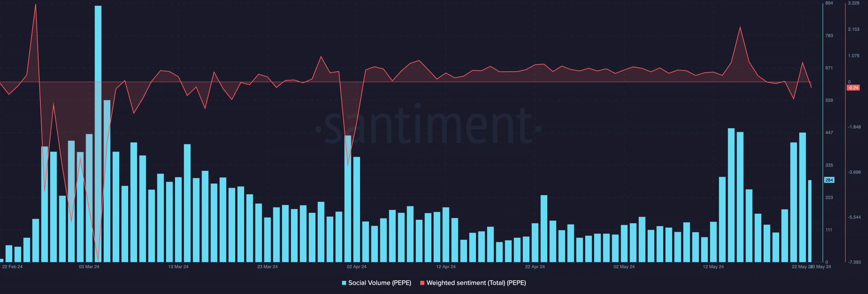Select the 12 May 24 date label
The image size is (868, 294).
tap(713, 267)
